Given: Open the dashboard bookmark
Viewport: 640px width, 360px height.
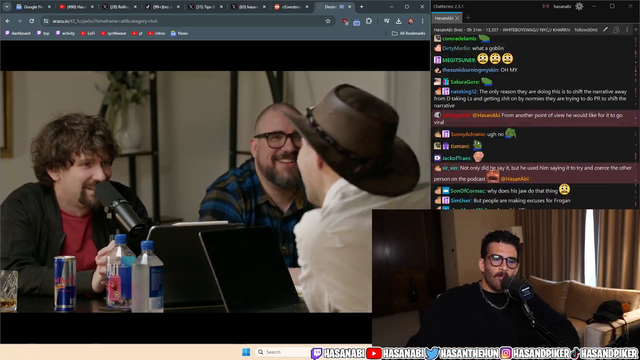Looking at the screenshot, I should click(18, 33).
